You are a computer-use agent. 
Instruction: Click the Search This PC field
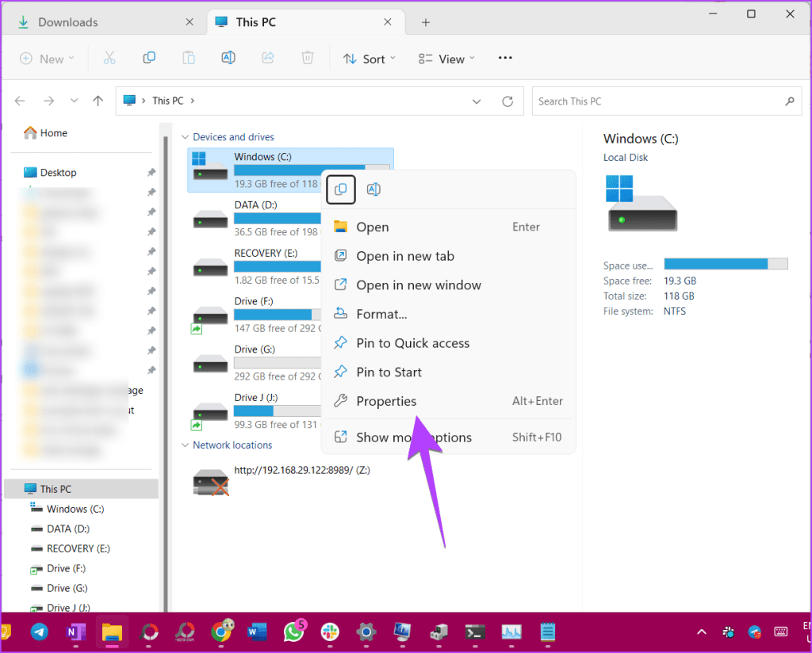658,101
